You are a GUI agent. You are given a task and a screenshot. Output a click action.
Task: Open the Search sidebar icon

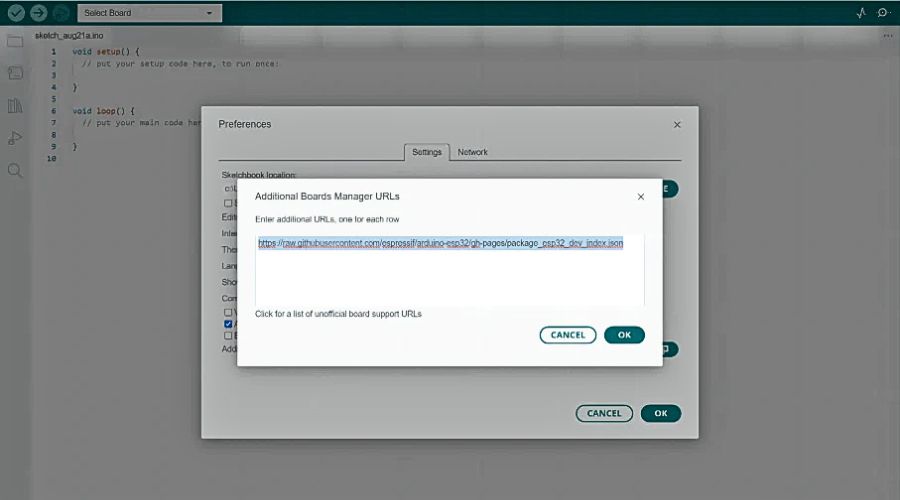15,170
